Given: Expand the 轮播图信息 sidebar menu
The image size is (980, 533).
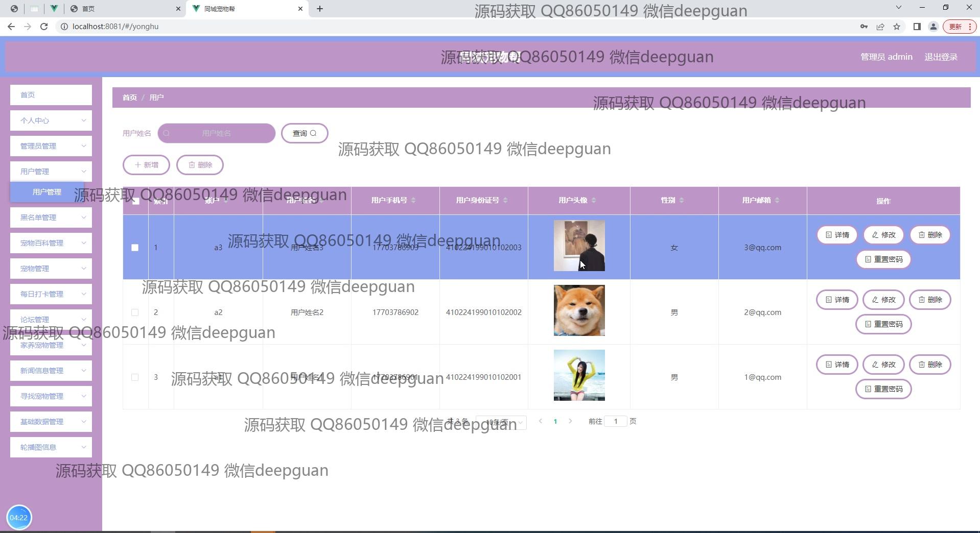Looking at the screenshot, I should (51, 447).
